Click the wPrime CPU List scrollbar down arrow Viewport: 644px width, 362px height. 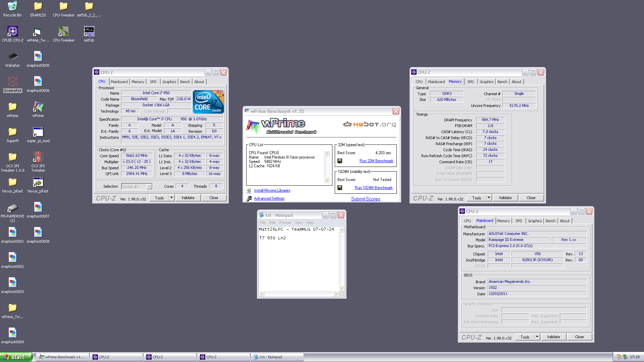coord(327,180)
